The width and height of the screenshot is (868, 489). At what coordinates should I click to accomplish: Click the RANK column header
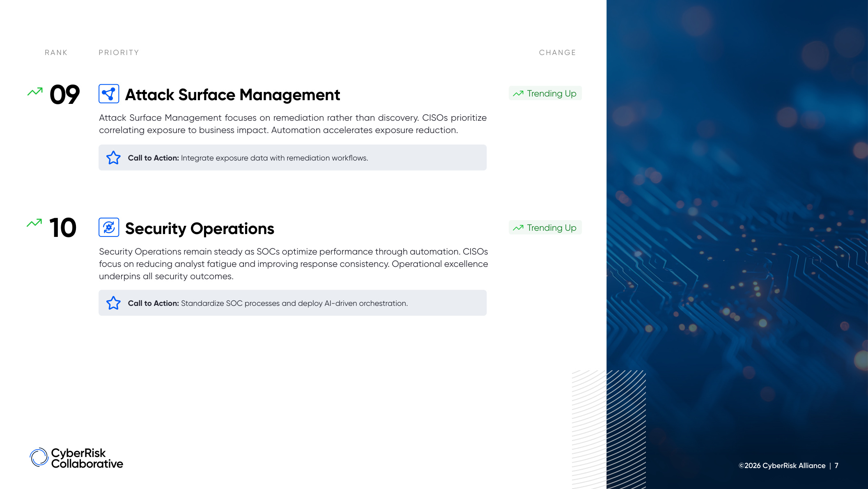click(56, 53)
